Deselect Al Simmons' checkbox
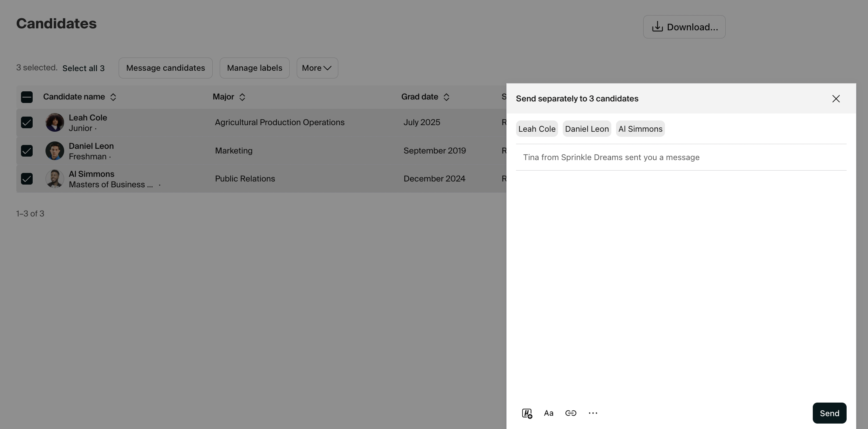Viewport: 868px width, 429px height. coord(27,179)
